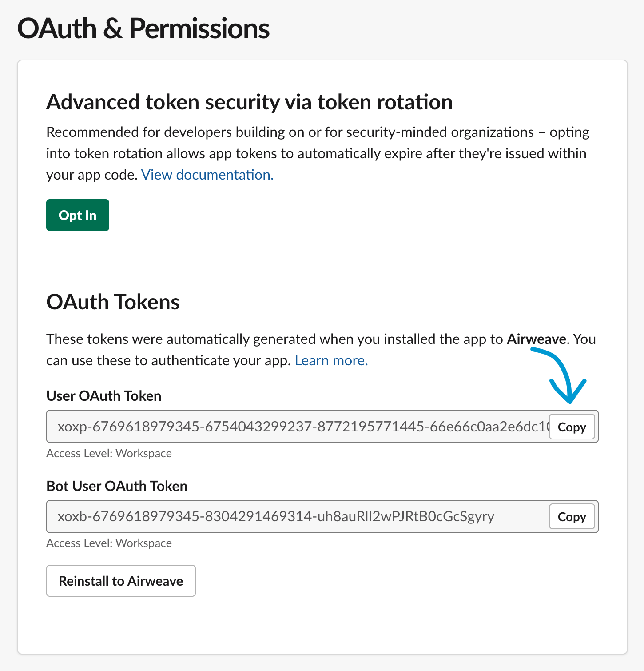Click the "OAuth Tokens" section heading
Viewport: 644px width, 671px height.
113,302
